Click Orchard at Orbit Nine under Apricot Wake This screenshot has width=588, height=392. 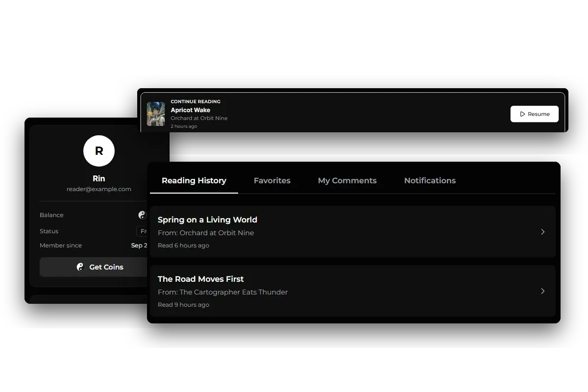pyautogui.click(x=199, y=118)
